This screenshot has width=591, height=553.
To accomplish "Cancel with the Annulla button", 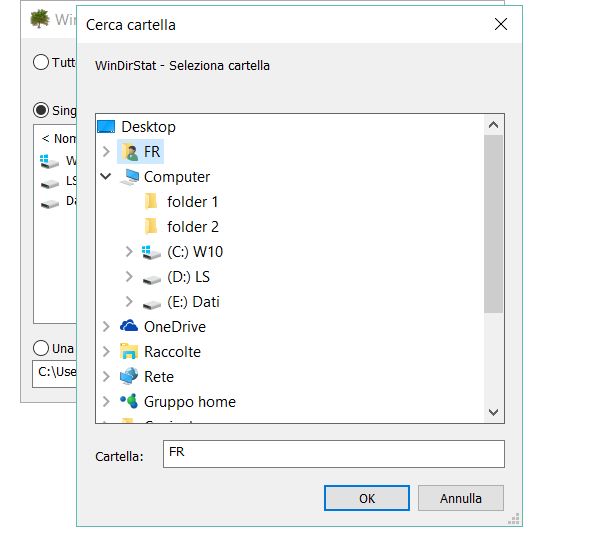I will pyautogui.click(x=461, y=498).
